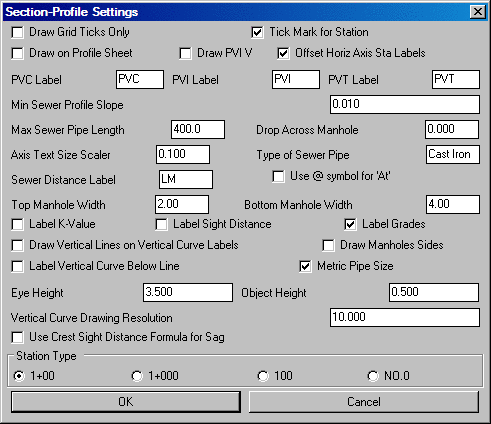This screenshot has height=424, width=491.
Task: Check the Label K-Value option
Action: (17, 225)
